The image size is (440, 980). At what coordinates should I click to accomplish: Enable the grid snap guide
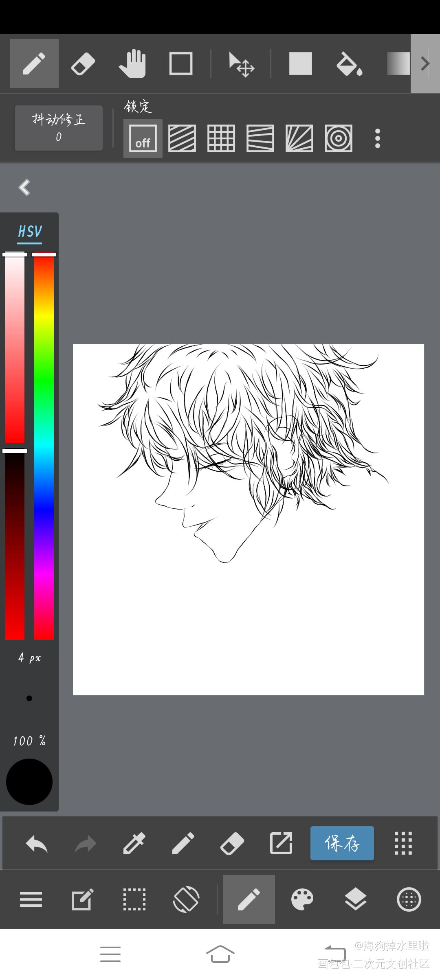(221, 138)
